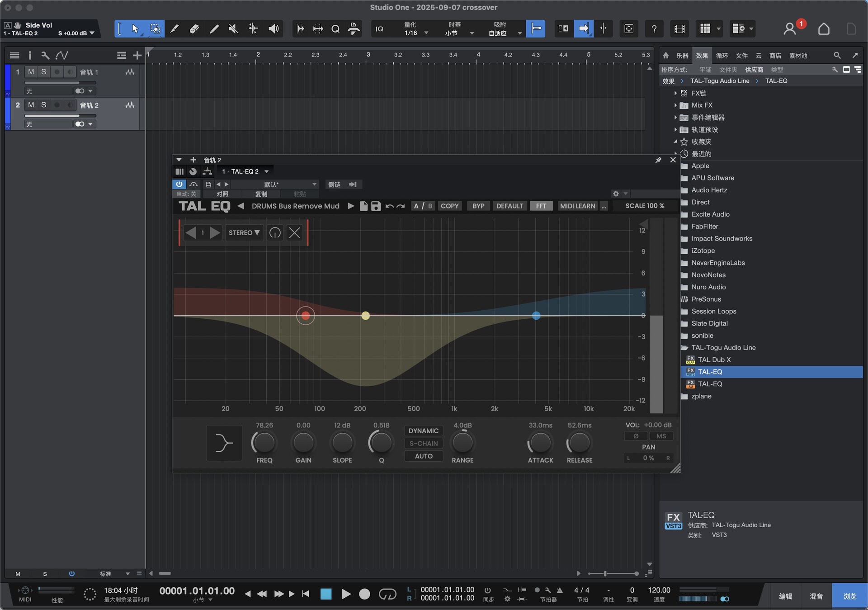The height and width of the screenshot is (610, 868).
Task: Toggle the FFT analyzer button
Action: pyautogui.click(x=541, y=206)
